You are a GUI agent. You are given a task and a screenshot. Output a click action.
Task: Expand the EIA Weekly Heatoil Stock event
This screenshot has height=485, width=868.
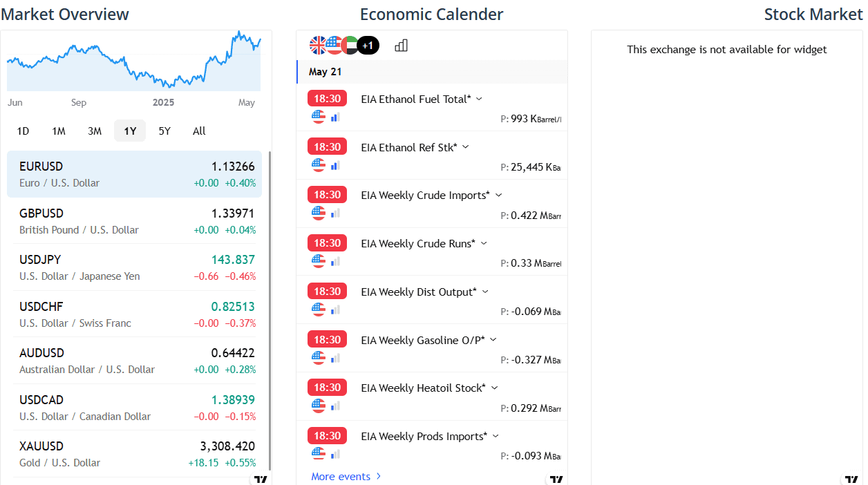tap(494, 388)
